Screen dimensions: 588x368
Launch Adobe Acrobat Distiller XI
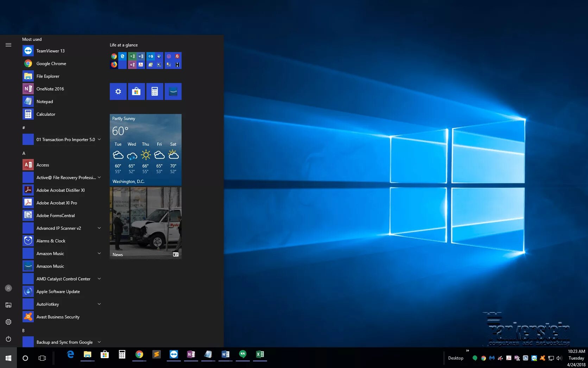(62, 190)
